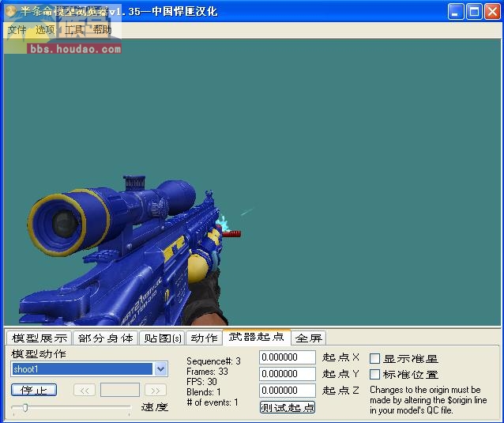504x423 pixels.
Task: Switch to the 模型展示 tab
Action: 39,338
